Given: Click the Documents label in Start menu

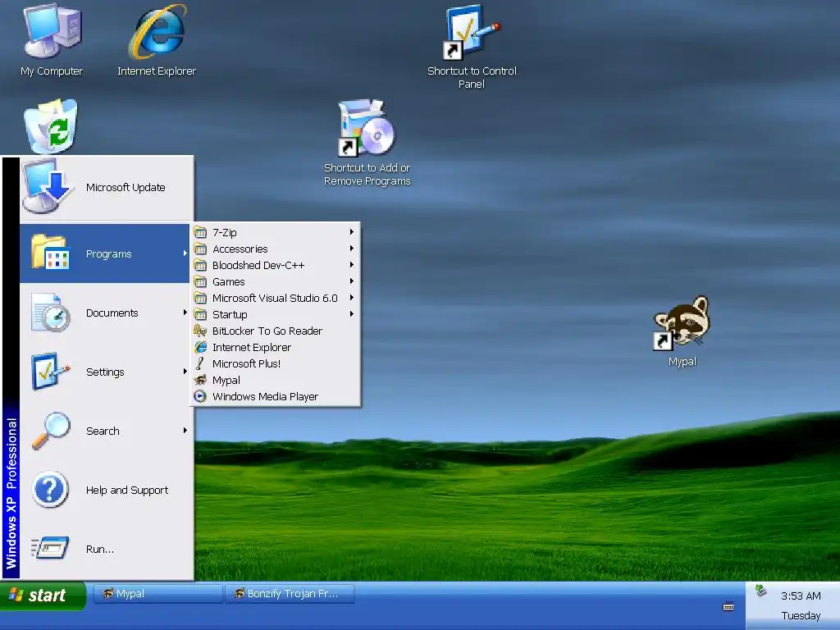Looking at the screenshot, I should 112,313.
